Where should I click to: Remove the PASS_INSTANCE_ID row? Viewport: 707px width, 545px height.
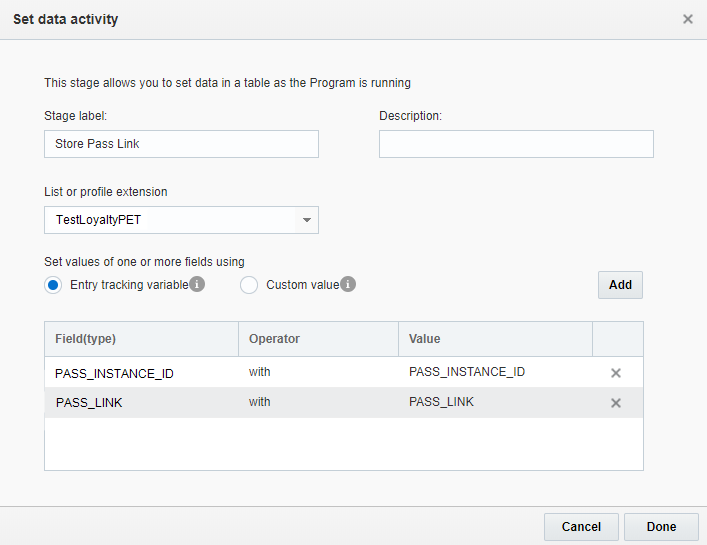point(616,373)
